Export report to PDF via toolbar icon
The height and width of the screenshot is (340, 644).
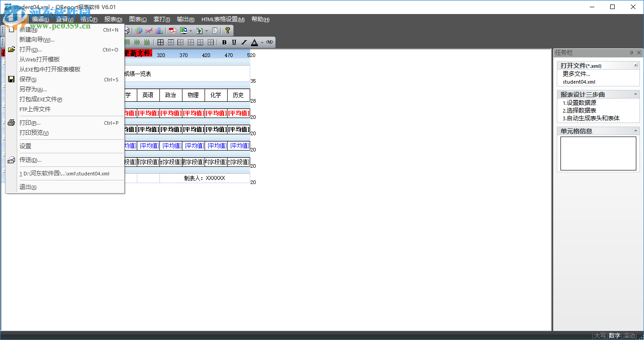pyautogui.click(x=172, y=30)
